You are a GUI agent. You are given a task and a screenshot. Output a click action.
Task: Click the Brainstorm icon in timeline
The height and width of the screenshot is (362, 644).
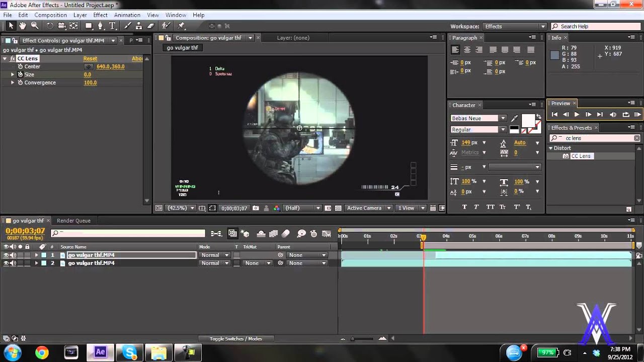(x=302, y=233)
